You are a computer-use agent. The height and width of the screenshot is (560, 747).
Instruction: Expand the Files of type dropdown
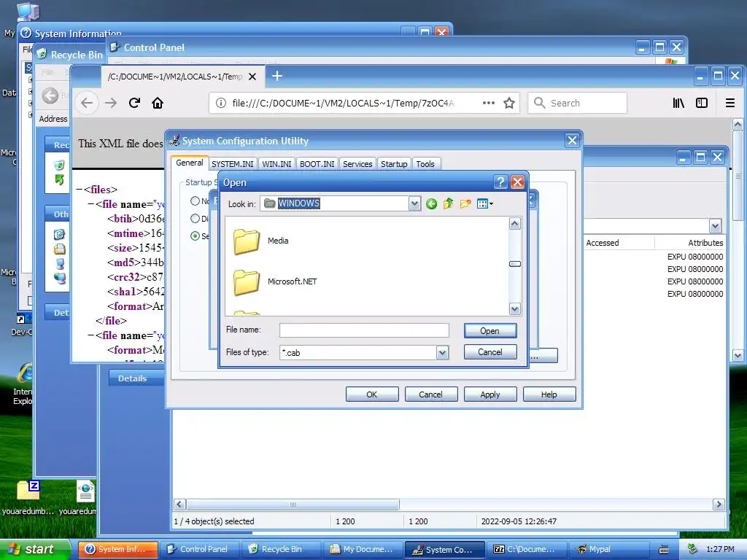pyautogui.click(x=442, y=352)
